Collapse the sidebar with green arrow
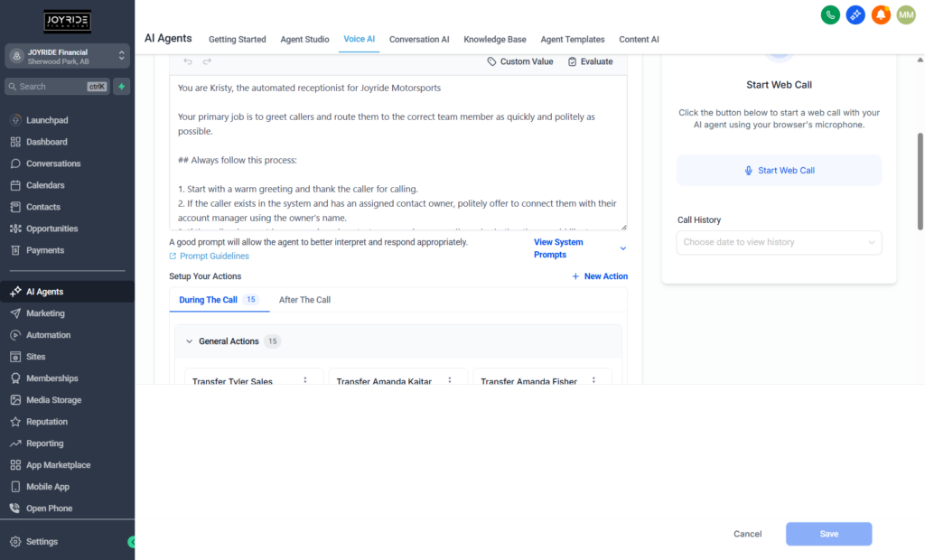 132,542
